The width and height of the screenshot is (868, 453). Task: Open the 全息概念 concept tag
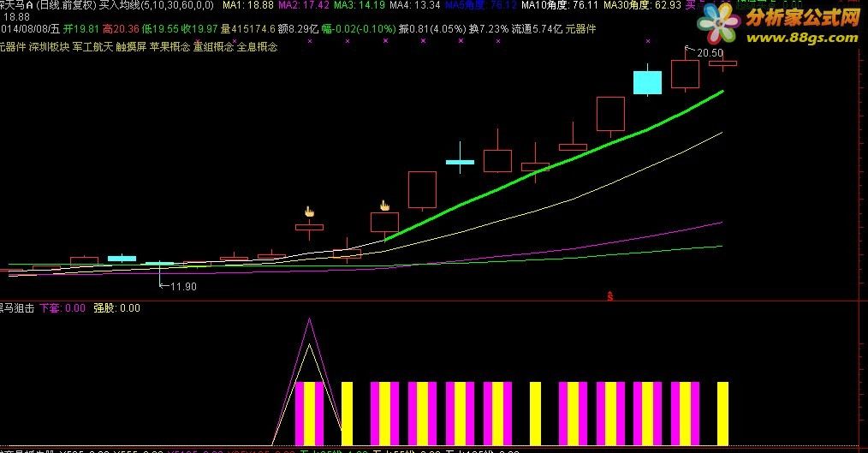257,47
